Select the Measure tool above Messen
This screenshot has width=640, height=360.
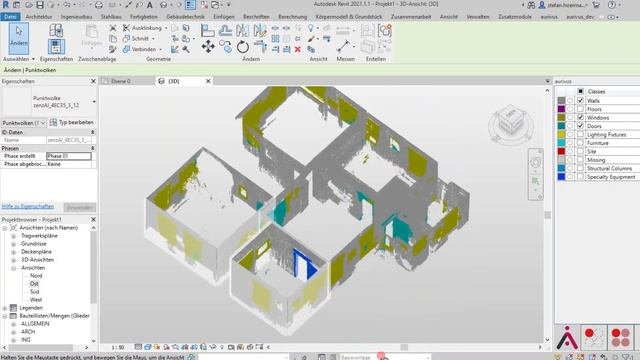tap(343, 46)
